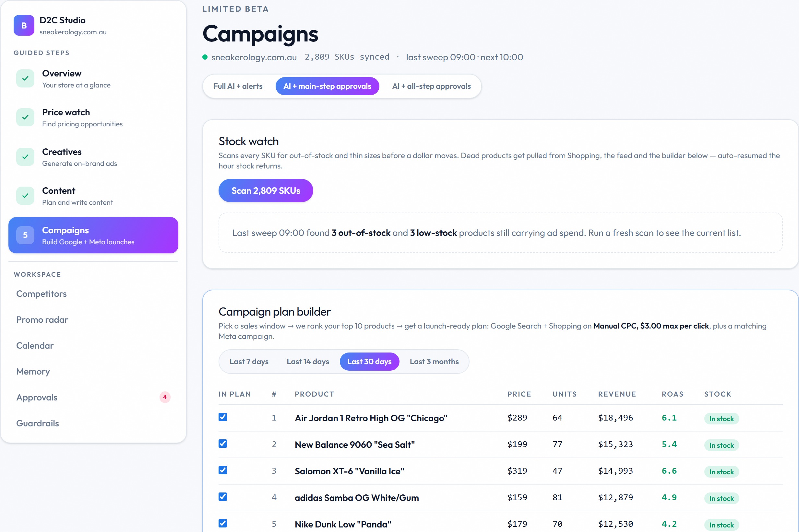Click the IN PLAN column header
The image size is (799, 532).
click(x=235, y=394)
